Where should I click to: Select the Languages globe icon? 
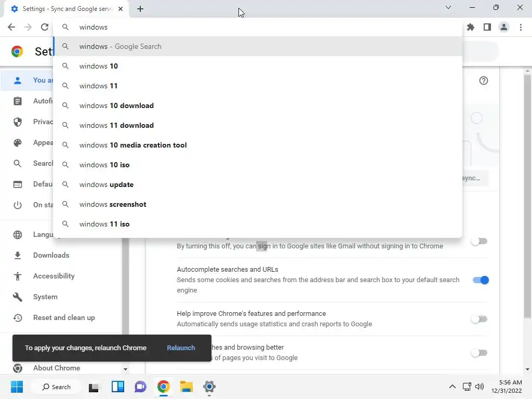coord(17,235)
